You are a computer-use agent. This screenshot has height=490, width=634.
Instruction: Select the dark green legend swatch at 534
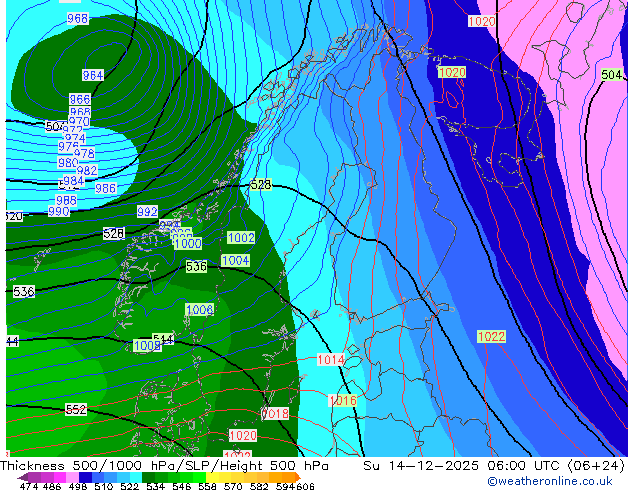point(149,477)
